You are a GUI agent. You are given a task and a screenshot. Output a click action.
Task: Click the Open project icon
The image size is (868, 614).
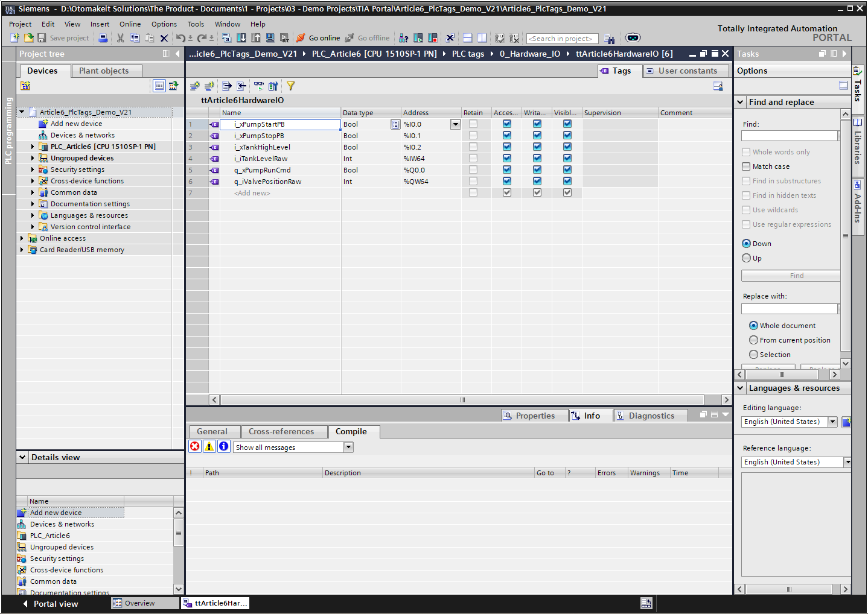coord(28,38)
